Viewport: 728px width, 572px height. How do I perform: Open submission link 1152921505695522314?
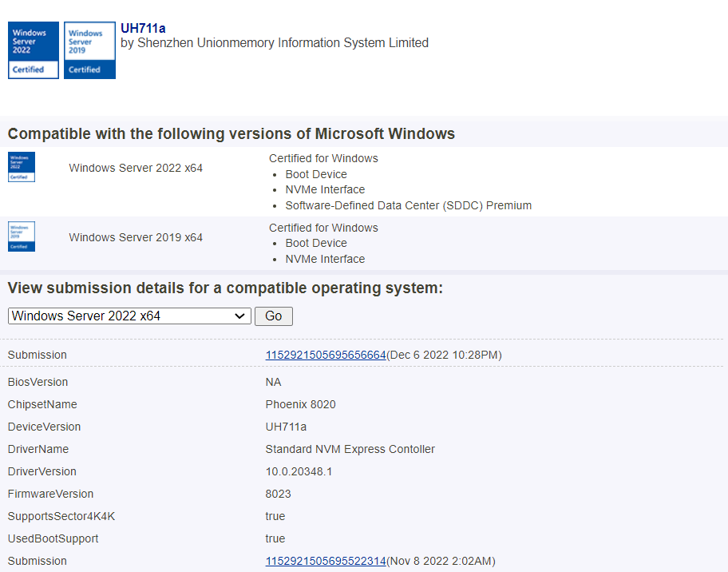point(326,561)
